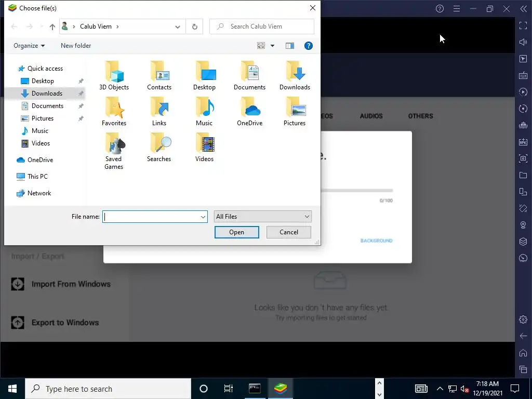Viewport: 532px width, 399px height.
Task: Click the Cancel button
Action: click(289, 232)
